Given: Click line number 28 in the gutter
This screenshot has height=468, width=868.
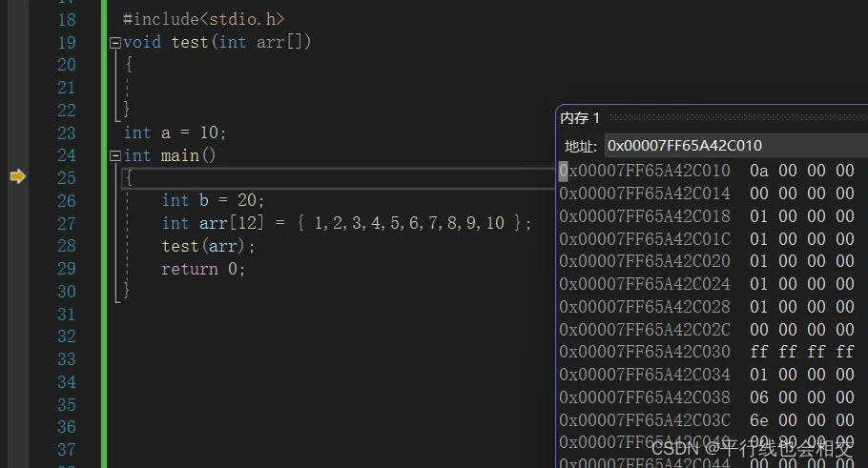Looking at the screenshot, I should 67,246.
